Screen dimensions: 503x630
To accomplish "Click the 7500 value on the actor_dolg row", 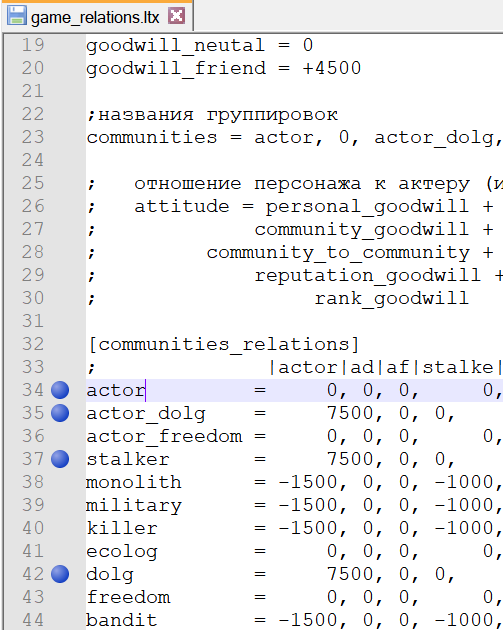I will (x=350, y=413).
